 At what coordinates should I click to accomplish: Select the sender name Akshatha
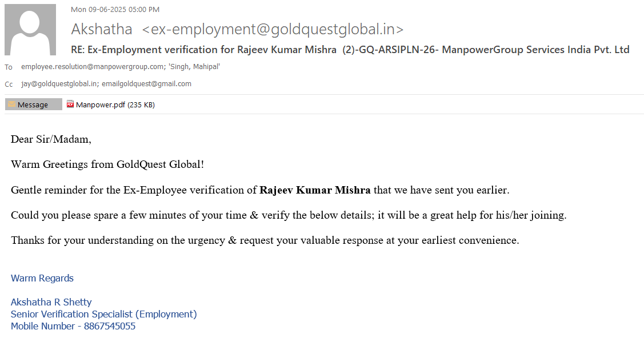coord(102,29)
